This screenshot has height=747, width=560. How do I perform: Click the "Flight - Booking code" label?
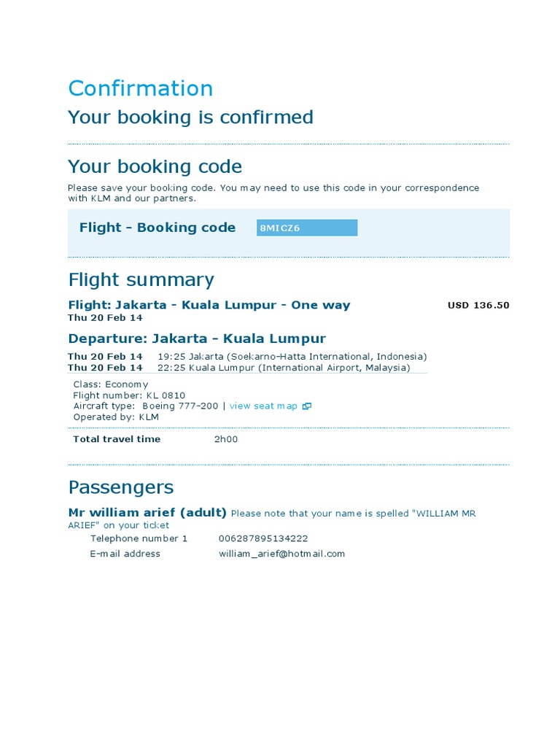pyautogui.click(x=157, y=228)
